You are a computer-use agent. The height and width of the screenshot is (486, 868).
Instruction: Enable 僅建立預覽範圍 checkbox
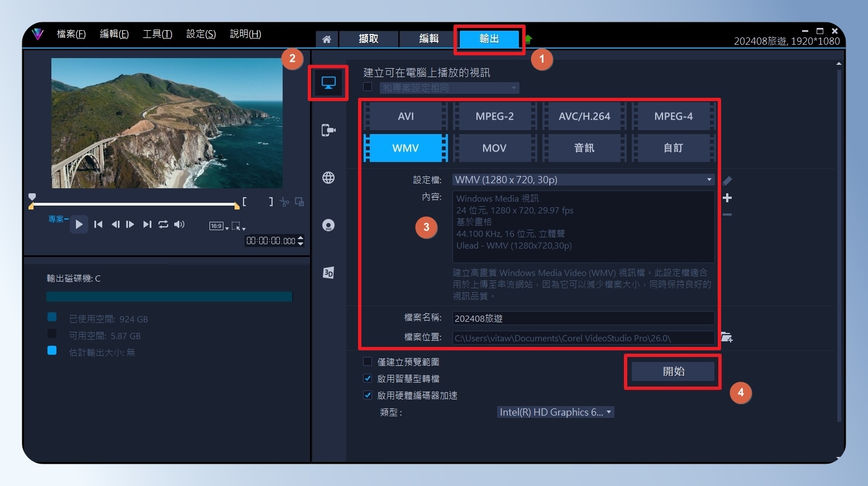click(368, 361)
